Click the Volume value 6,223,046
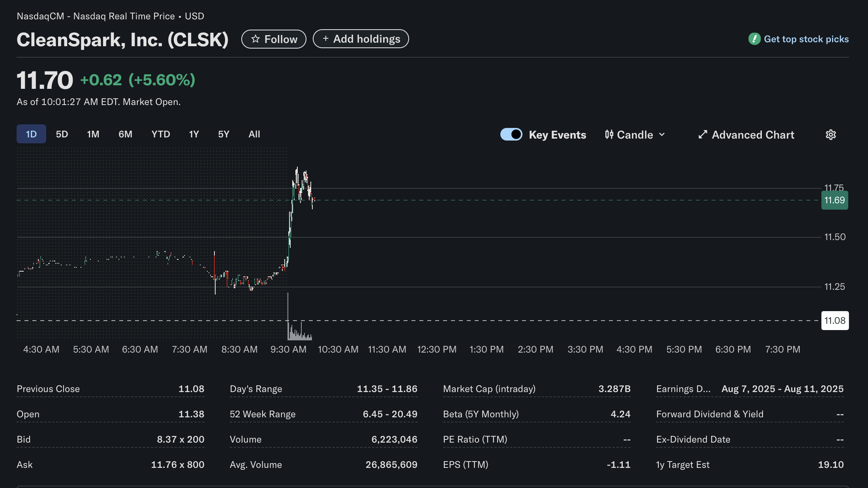868x488 pixels. click(x=394, y=439)
